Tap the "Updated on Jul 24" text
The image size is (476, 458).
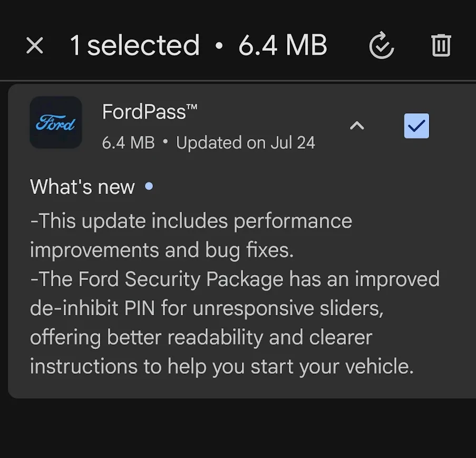(246, 143)
